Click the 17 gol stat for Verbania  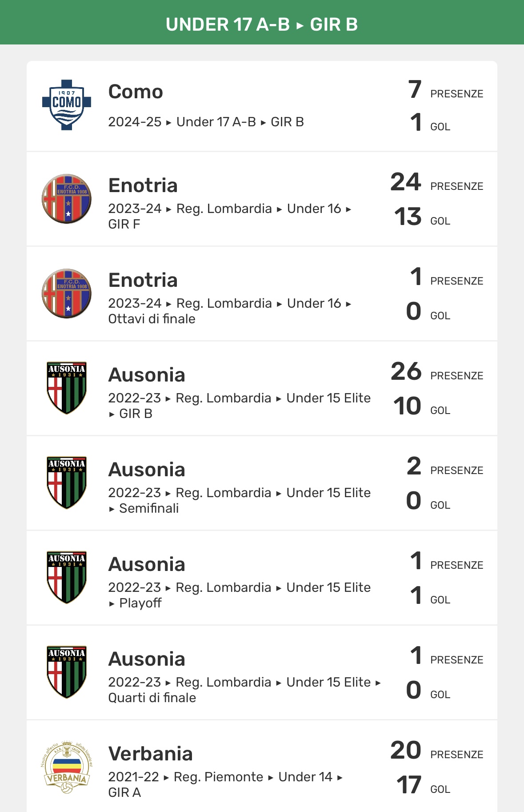pos(409,785)
